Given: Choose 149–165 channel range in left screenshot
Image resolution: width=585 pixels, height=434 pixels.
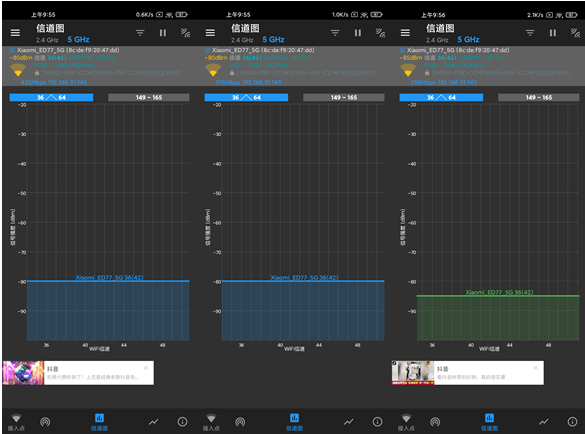Looking at the screenshot, I should (x=149, y=97).
